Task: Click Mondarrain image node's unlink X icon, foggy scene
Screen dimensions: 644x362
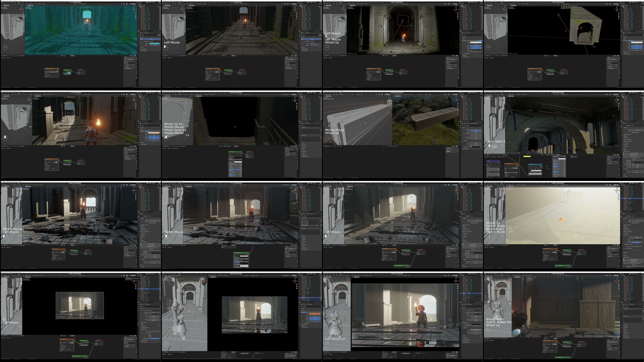Action: (x=556, y=252)
